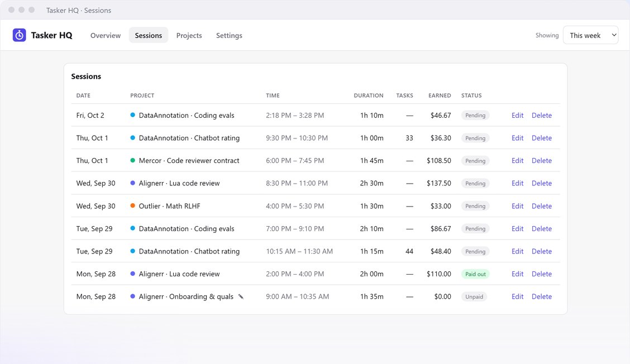The width and height of the screenshot is (630, 364).
Task: Select the Sessions tab
Action: (x=148, y=35)
